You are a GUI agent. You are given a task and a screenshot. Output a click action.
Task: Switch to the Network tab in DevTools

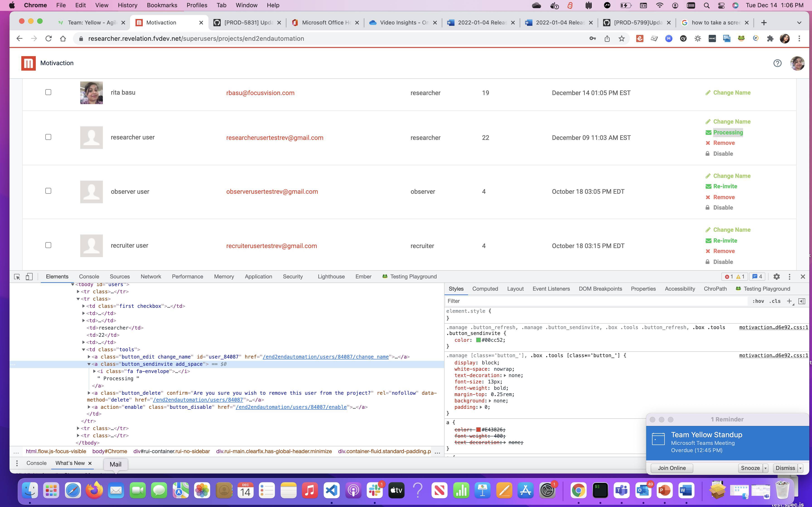point(151,277)
